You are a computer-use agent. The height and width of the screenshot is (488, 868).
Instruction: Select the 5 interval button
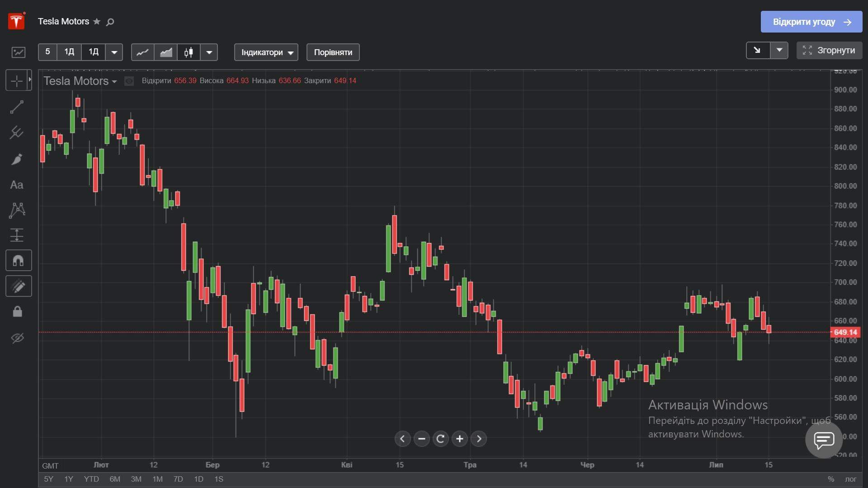(x=47, y=52)
